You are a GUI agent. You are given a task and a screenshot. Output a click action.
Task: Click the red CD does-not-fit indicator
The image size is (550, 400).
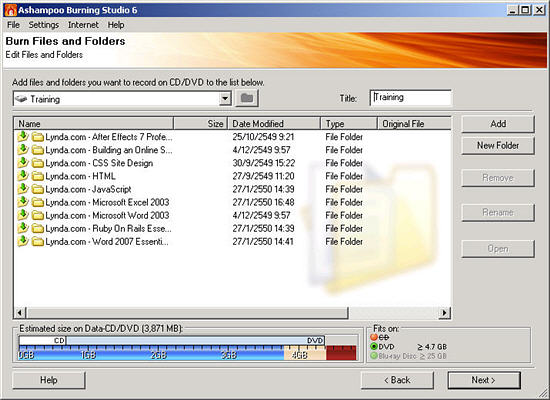[374, 337]
